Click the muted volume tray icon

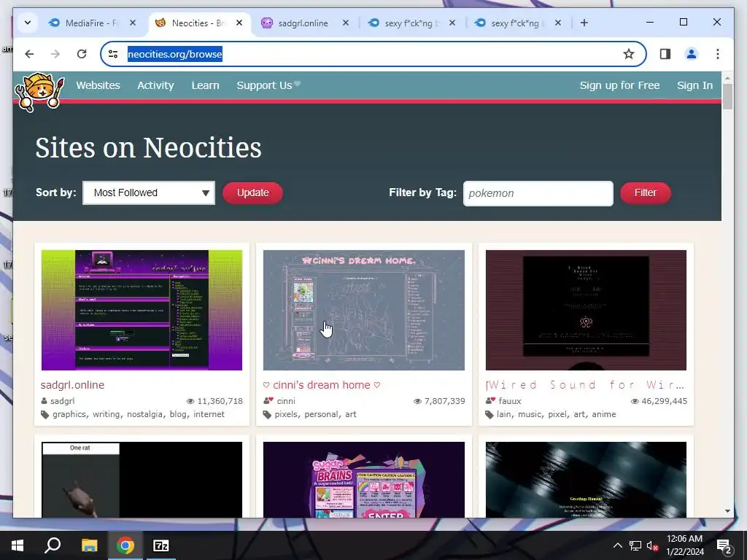point(652,545)
